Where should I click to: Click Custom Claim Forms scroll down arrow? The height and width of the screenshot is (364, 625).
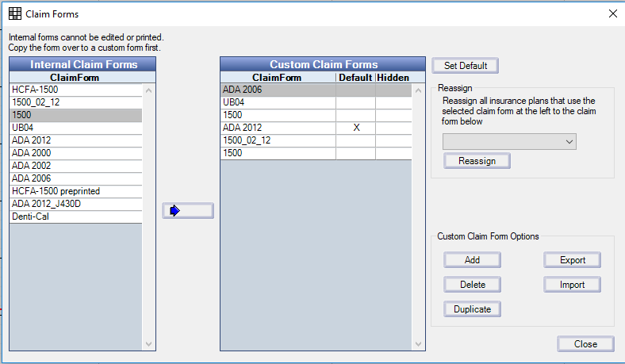coord(418,343)
